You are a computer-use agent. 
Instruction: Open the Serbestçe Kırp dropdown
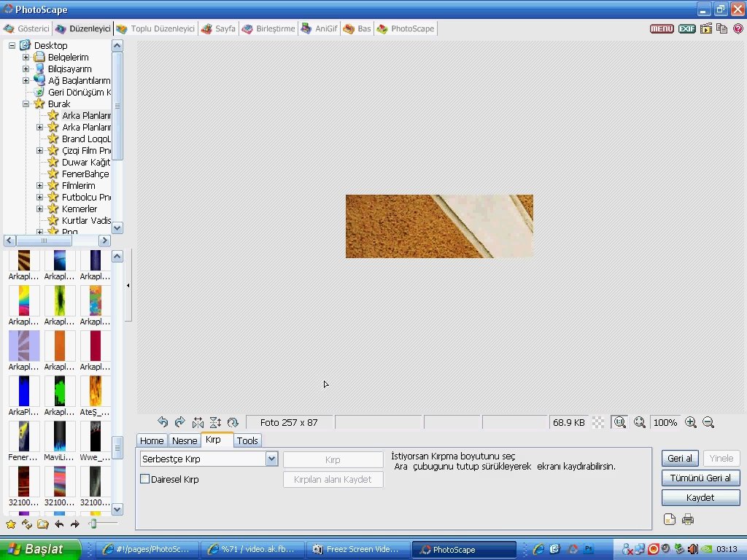pyautogui.click(x=271, y=459)
